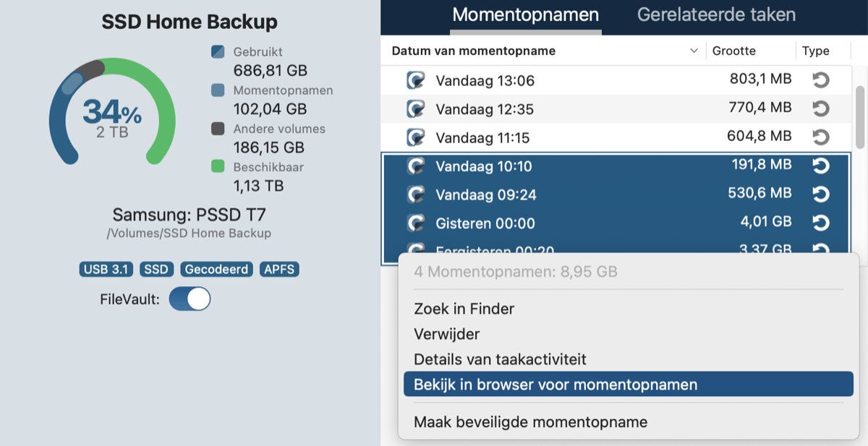Click snapshot icon for Vandaag 12:35

(416, 108)
